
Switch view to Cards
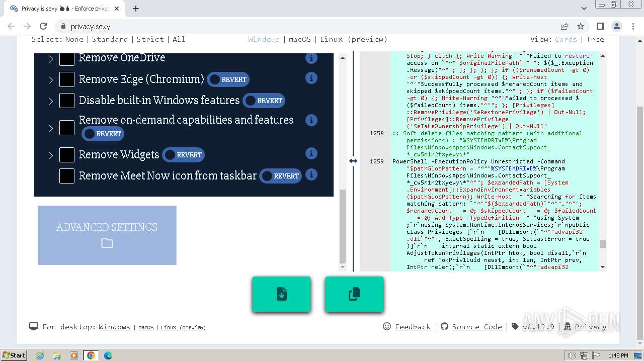click(x=566, y=39)
